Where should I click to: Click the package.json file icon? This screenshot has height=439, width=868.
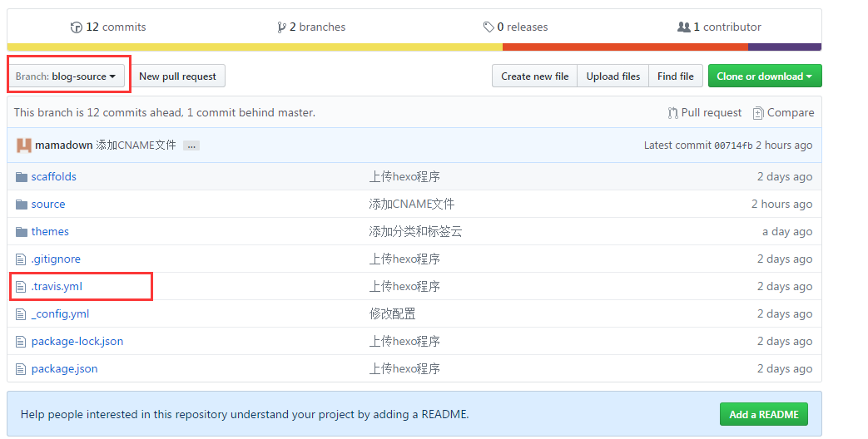click(x=22, y=368)
